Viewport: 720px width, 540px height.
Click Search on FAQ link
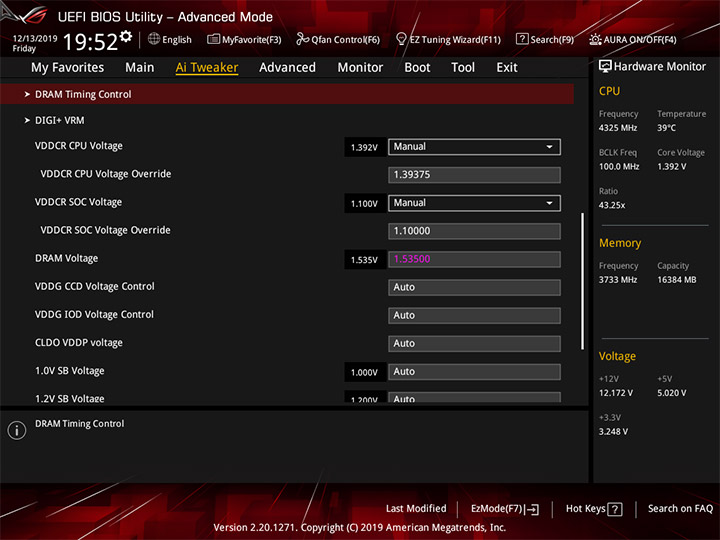tap(680, 509)
